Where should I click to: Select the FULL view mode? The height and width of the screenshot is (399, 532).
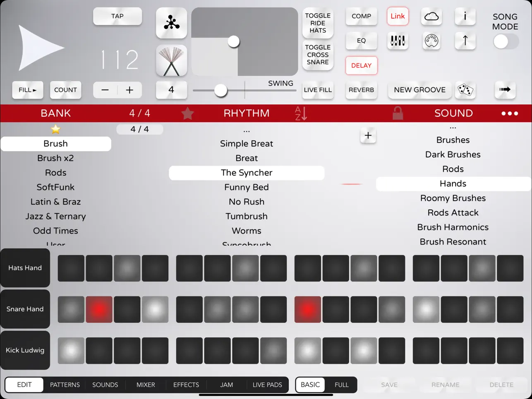[x=341, y=385]
